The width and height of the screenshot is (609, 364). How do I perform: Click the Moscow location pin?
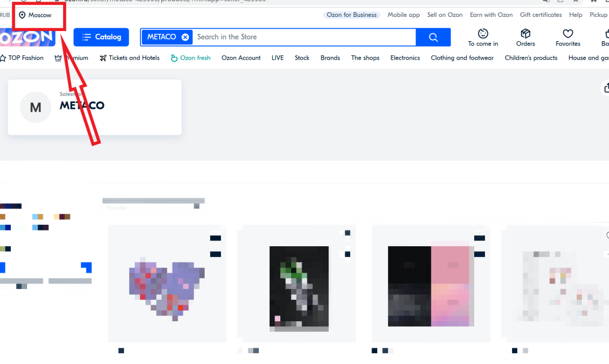[23, 15]
